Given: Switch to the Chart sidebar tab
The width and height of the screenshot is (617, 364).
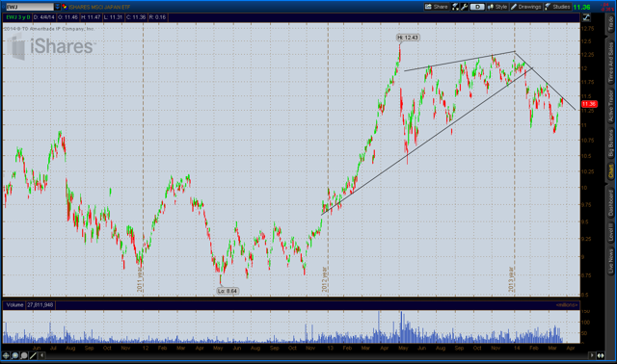Looking at the screenshot, I should [610, 171].
